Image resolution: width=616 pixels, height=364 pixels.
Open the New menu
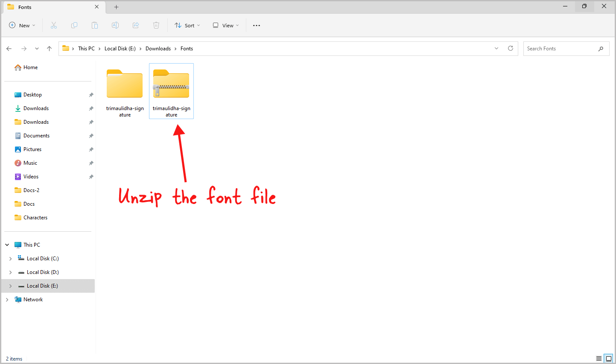click(x=22, y=25)
